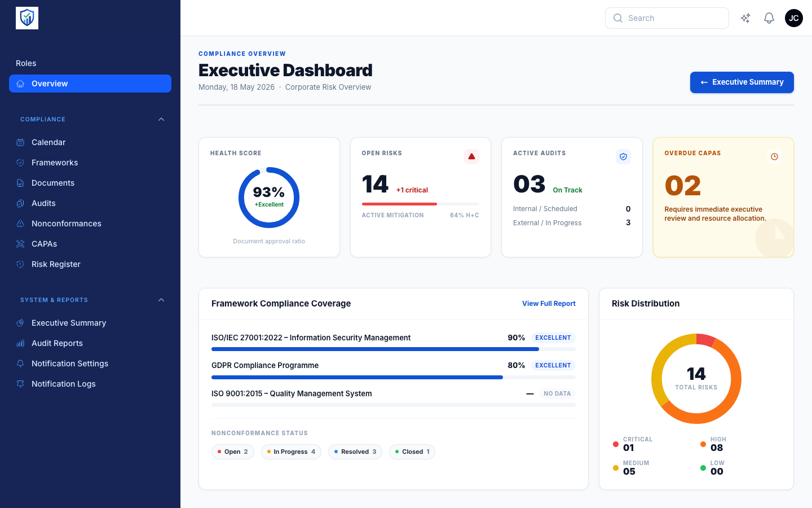Screen dimensions: 812x508
Task: Click the Frameworks shield icon
Action: (20, 163)
